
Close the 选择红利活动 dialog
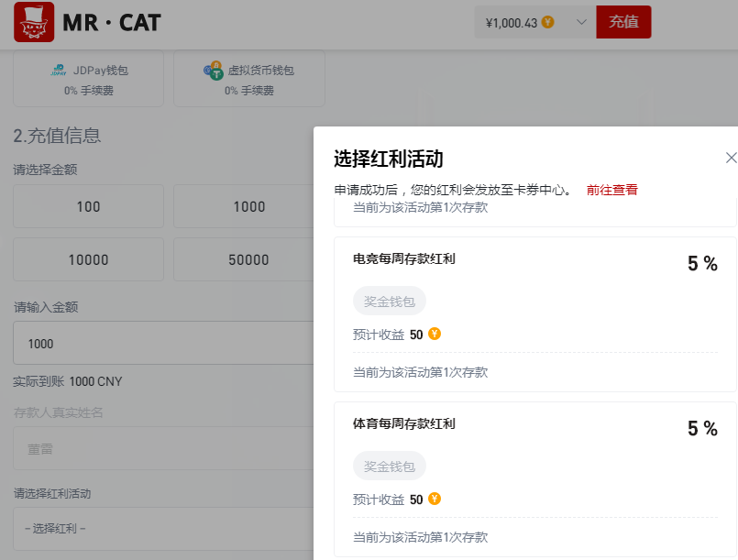point(730,158)
